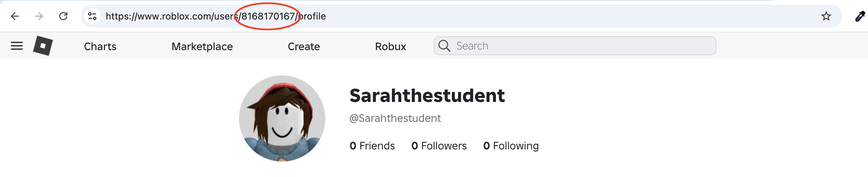The width and height of the screenshot is (868, 177).
Task: Reload the Roblox profile page
Action: tap(63, 16)
